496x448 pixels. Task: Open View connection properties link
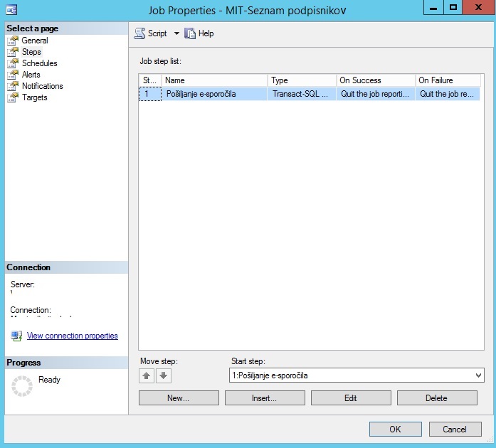pyautogui.click(x=72, y=336)
